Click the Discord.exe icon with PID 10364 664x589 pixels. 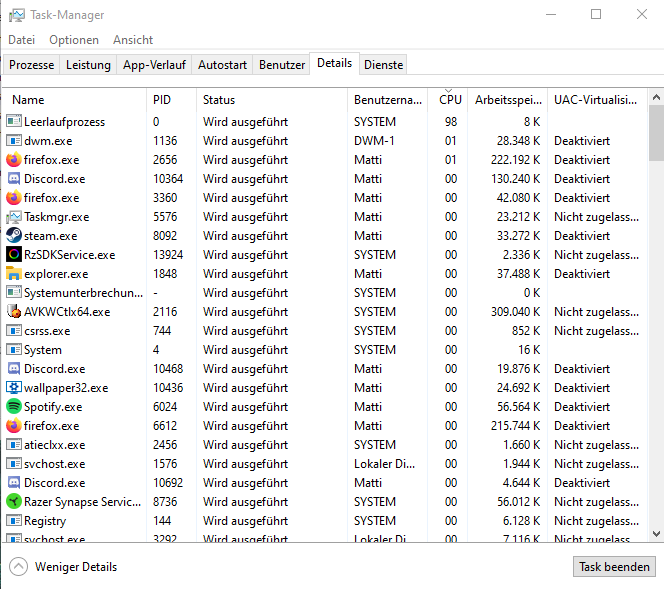[x=14, y=179]
